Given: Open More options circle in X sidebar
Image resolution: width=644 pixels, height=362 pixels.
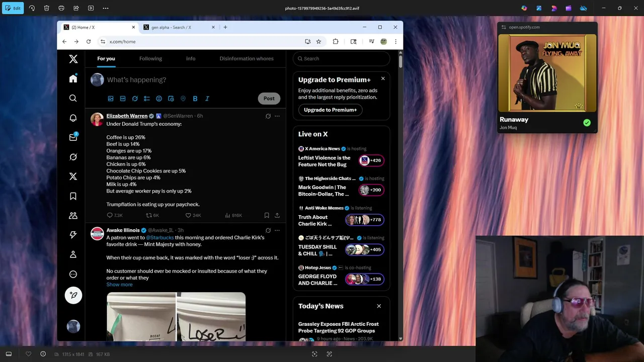Looking at the screenshot, I should coord(73,275).
